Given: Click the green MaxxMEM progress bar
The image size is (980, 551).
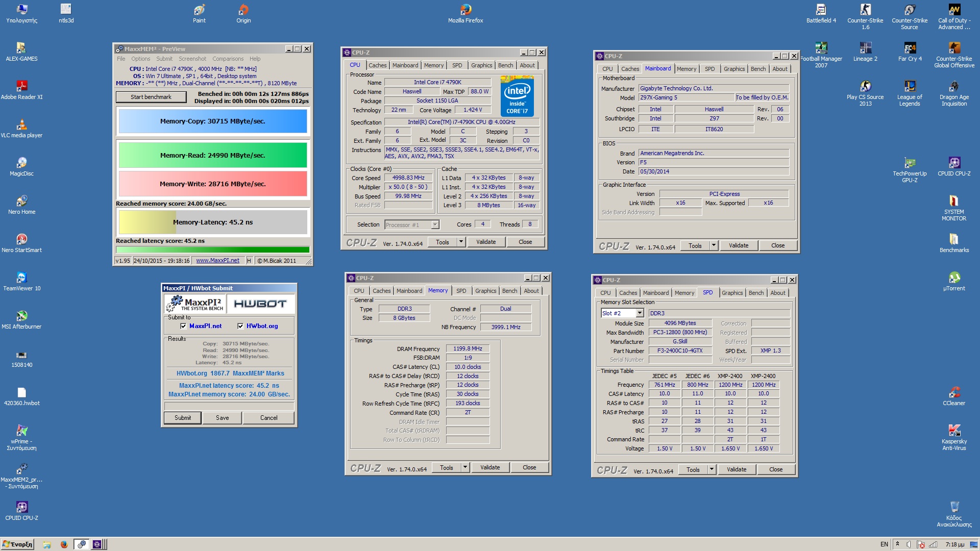Looking at the screenshot, I should coord(213,250).
